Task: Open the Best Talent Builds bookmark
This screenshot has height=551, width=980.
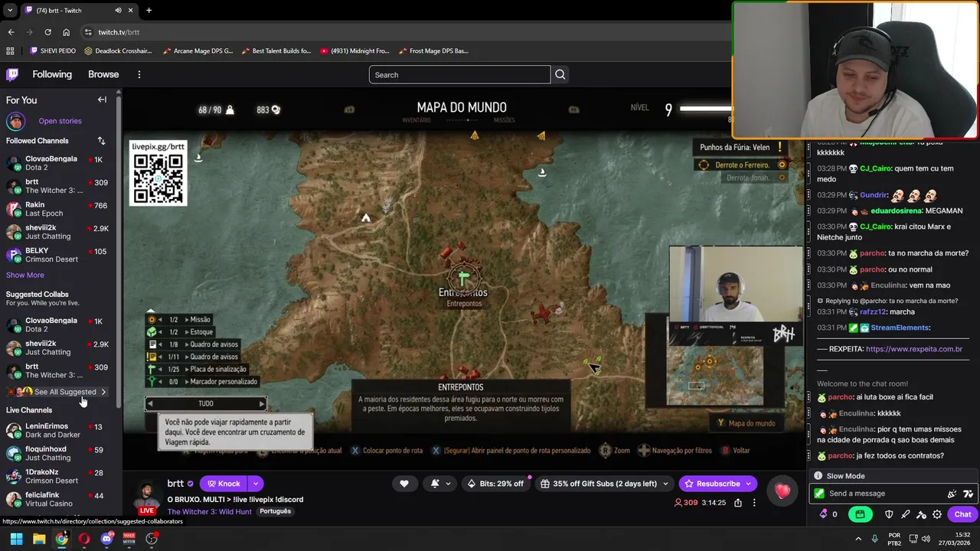Action: click(276, 51)
